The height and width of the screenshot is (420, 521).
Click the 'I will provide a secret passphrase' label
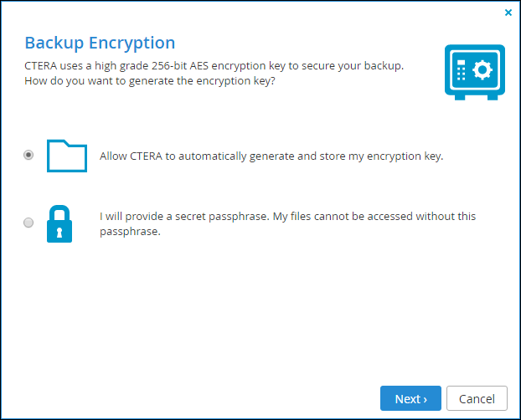click(x=288, y=223)
